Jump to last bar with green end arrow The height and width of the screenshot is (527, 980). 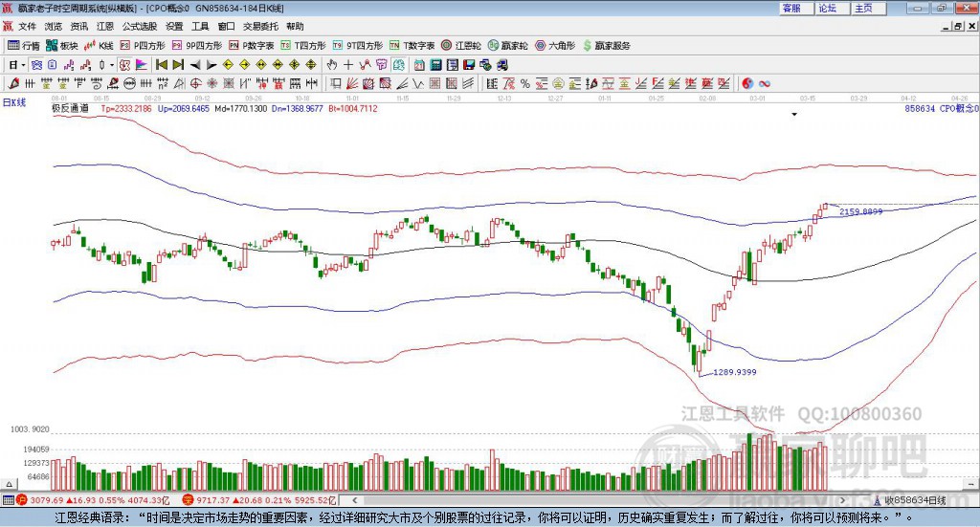point(178,65)
